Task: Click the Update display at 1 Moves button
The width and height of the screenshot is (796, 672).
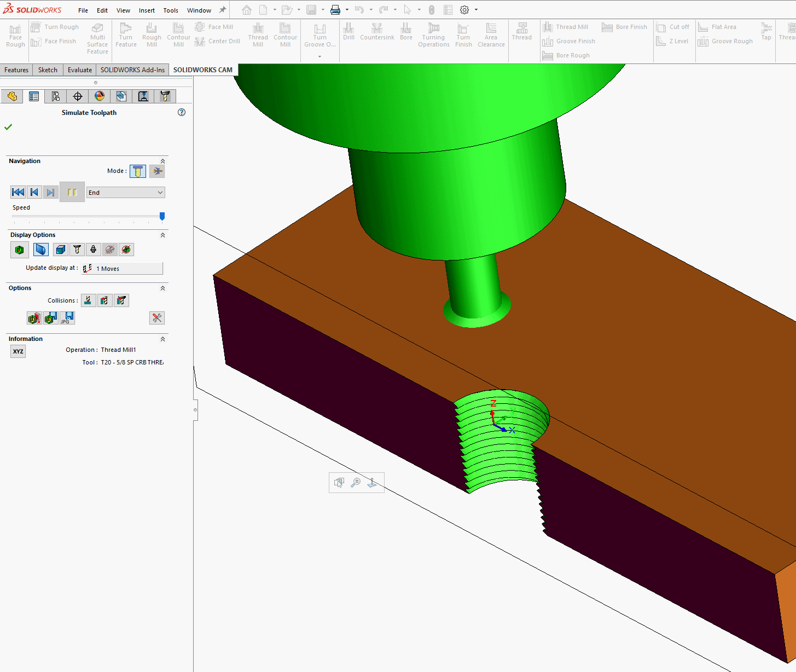Action: (x=123, y=269)
